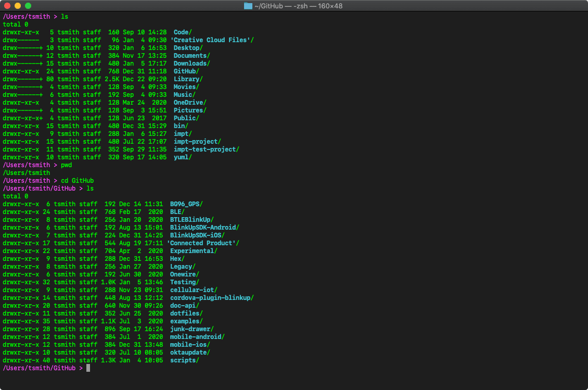Screen dimensions: 588x390
Task: Click the 'Creative Cloud Files' entry
Action: [x=213, y=40]
